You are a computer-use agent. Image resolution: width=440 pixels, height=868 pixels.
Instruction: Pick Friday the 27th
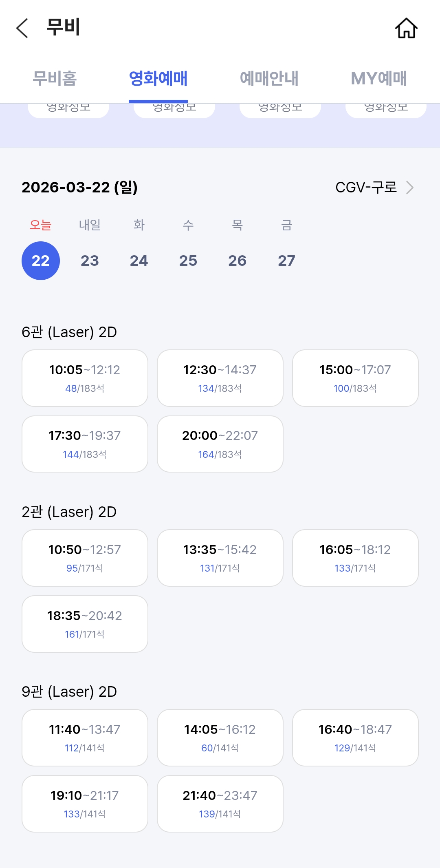(x=286, y=261)
